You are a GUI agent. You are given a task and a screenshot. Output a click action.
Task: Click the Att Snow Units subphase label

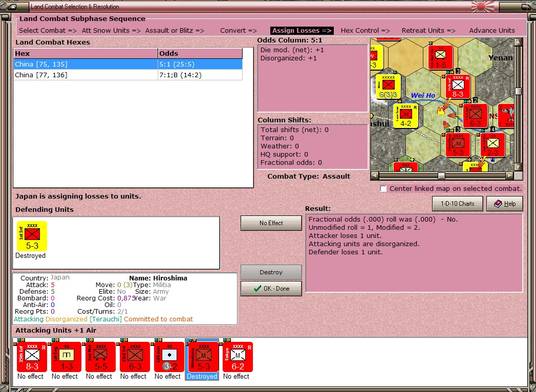(x=111, y=30)
